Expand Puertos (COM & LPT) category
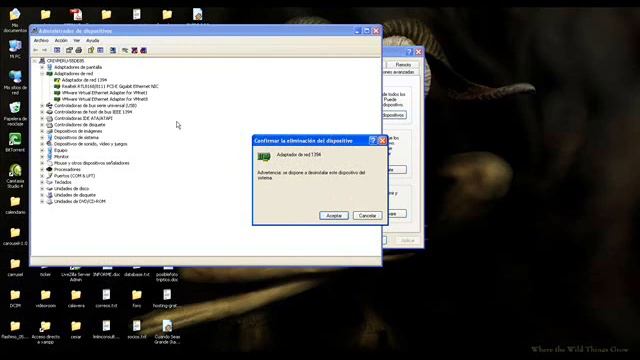 42,176
